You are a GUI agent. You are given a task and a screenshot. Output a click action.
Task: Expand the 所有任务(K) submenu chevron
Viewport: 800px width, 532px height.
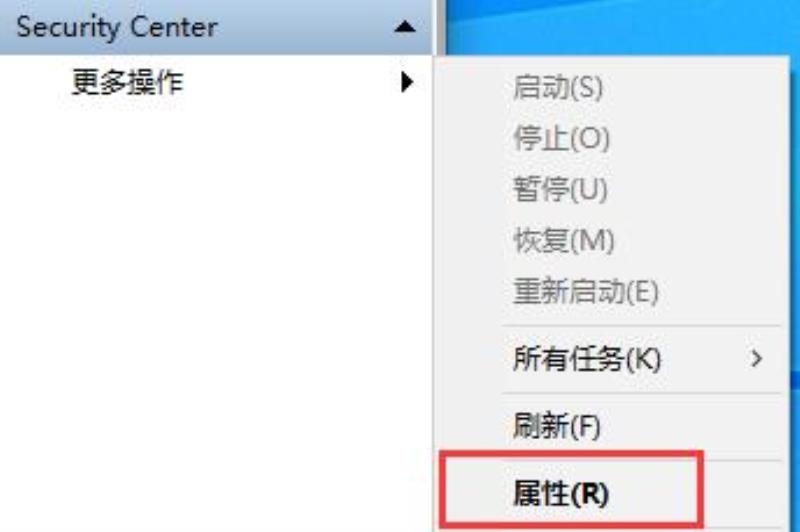coord(757,359)
